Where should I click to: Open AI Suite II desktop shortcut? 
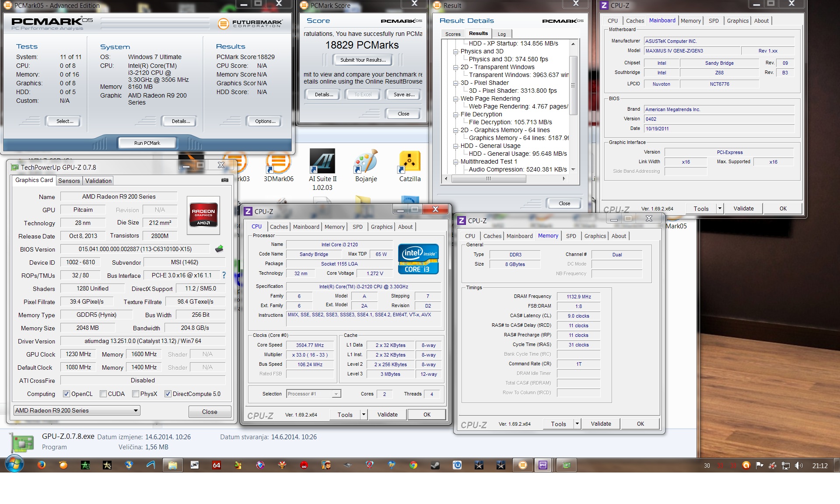[322, 170]
